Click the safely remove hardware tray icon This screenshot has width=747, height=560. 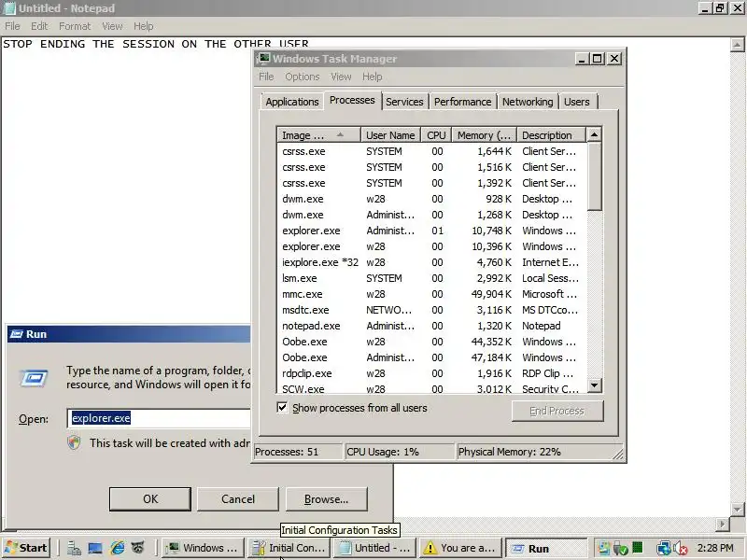[621, 548]
